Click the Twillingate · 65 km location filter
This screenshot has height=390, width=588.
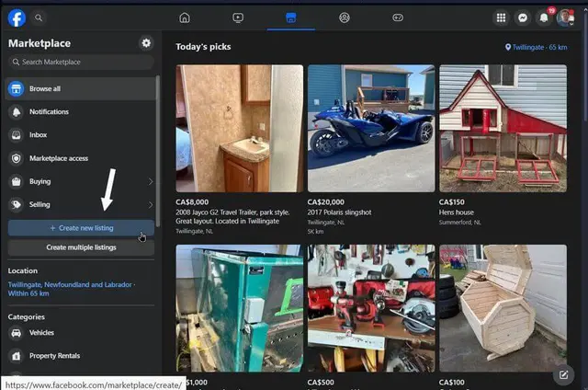[537, 47]
